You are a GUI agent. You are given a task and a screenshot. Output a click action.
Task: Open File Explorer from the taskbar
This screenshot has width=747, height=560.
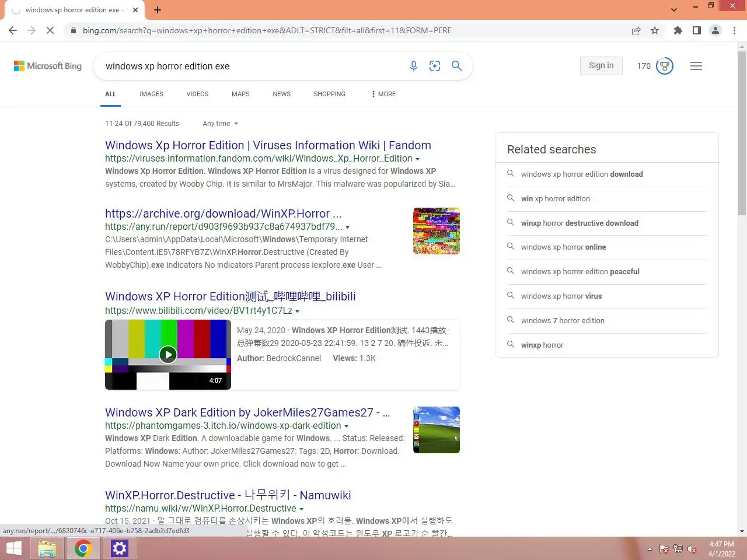click(x=47, y=548)
